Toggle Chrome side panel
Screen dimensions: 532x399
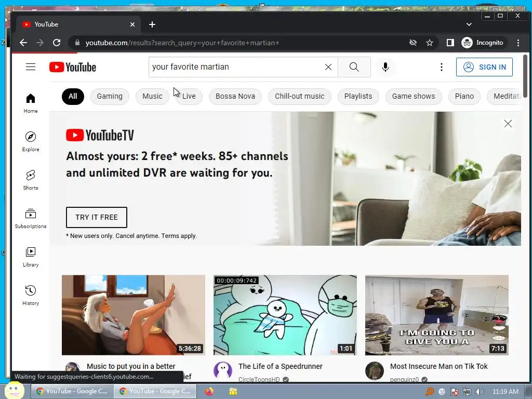tap(450, 43)
